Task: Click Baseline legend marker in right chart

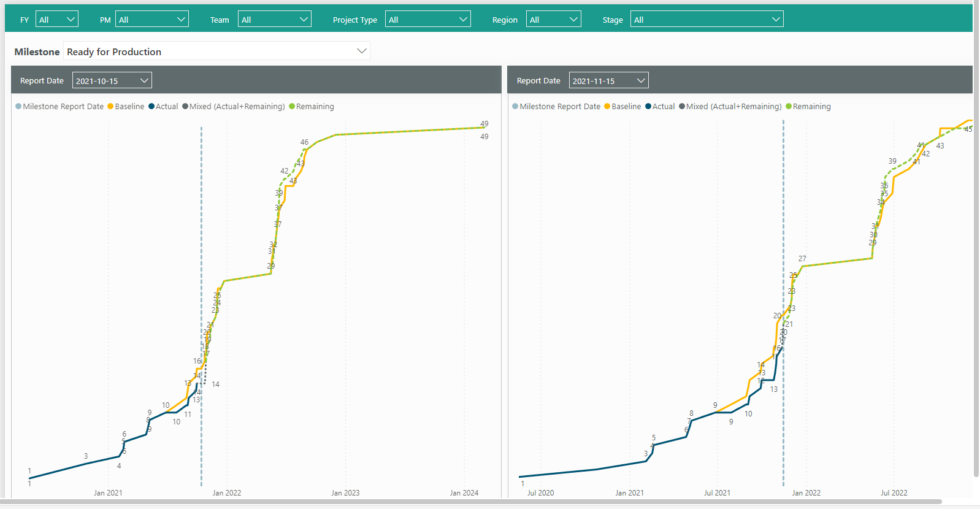Action: tap(608, 107)
